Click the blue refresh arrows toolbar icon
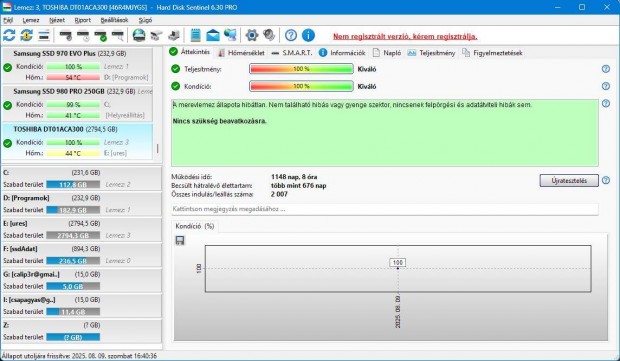This screenshot has width=620, height=361. (x=9, y=35)
